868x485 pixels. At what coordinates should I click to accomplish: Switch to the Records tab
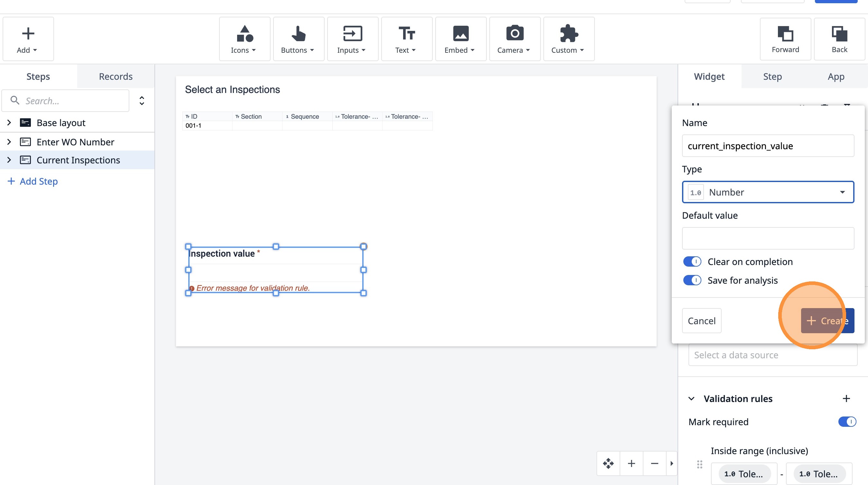tap(115, 77)
